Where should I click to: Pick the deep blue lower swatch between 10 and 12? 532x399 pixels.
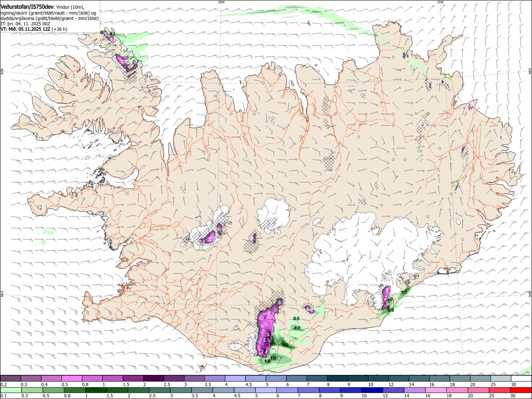point(372,390)
